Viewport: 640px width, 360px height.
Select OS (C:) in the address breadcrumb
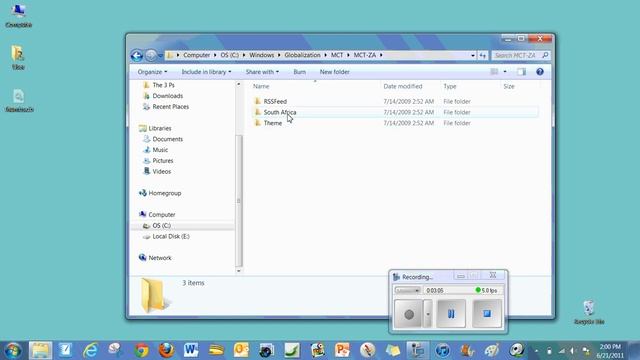(229, 55)
